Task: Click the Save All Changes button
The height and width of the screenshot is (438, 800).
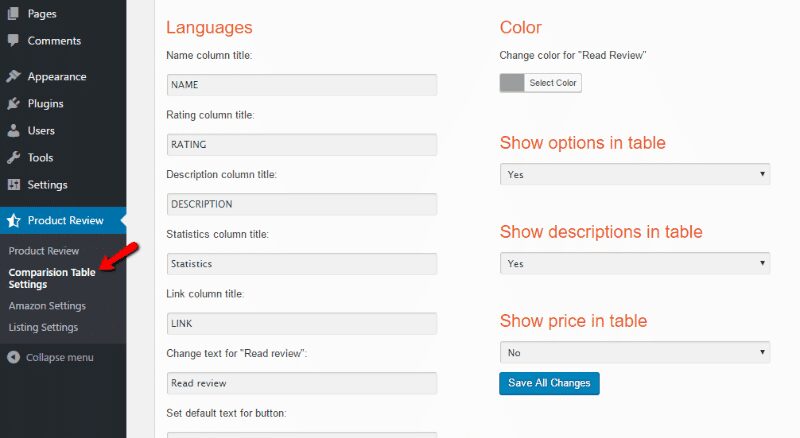Action: coord(549,383)
